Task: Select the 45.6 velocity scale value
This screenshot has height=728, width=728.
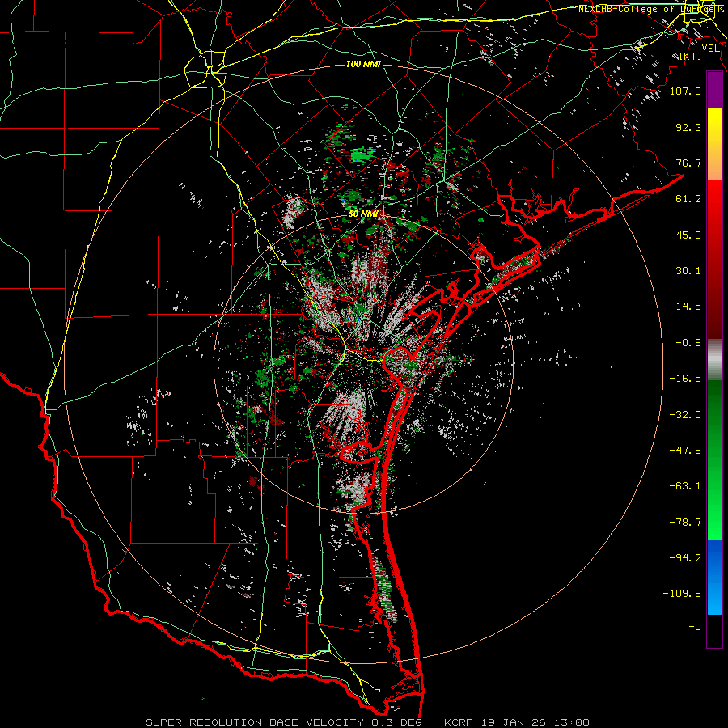Action: 688,235
